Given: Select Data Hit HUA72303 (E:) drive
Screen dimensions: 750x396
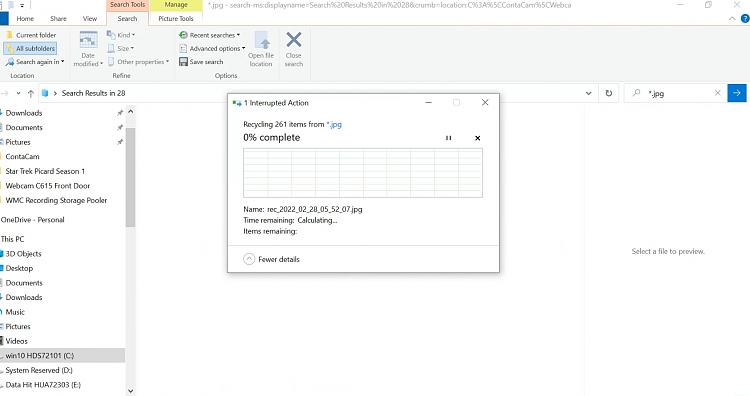Looking at the screenshot, I should tap(43, 385).
